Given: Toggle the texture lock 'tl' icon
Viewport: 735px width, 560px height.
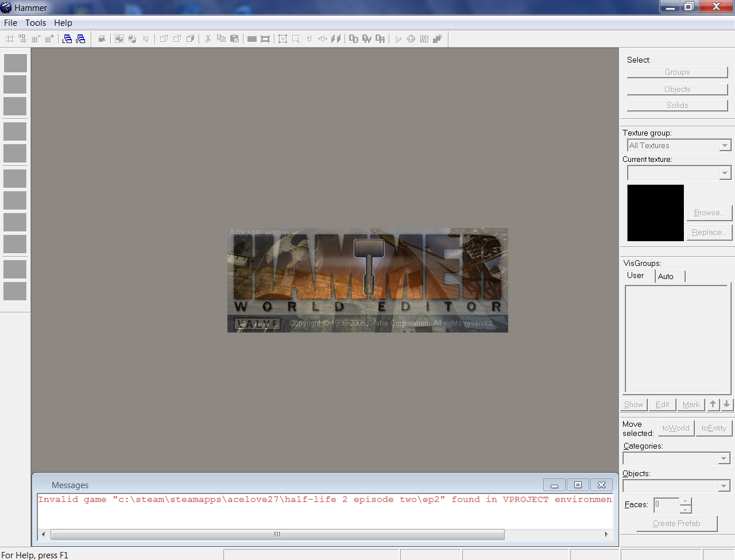Looking at the screenshot, I should 309,39.
